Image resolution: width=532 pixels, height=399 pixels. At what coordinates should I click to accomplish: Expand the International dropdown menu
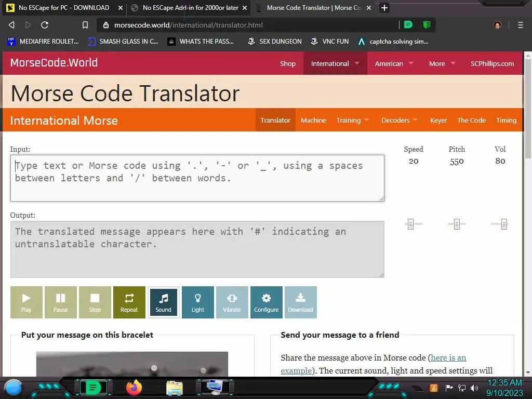coord(335,63)
